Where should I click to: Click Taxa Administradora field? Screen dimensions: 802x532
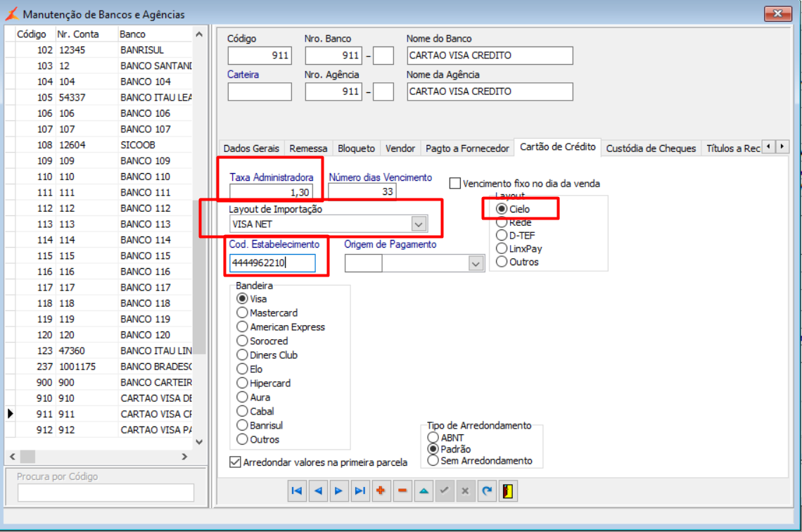(x=271, y=192)
